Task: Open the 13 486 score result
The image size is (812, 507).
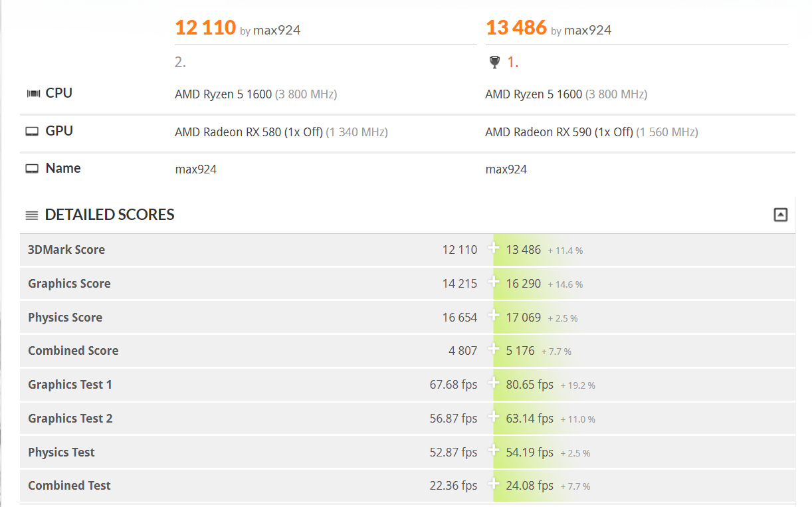Action: coord(516,28)
